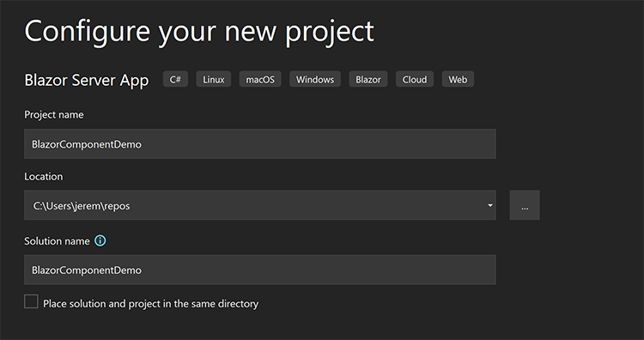Click the Configure your new project title
This screenshot has height=340, width=644.
(199, 32)
